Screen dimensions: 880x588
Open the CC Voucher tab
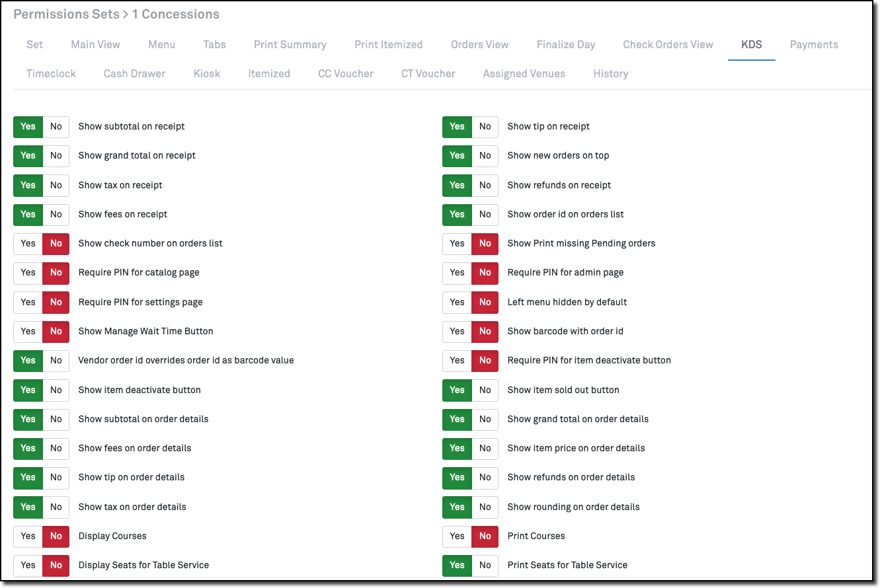coord(345,73)
